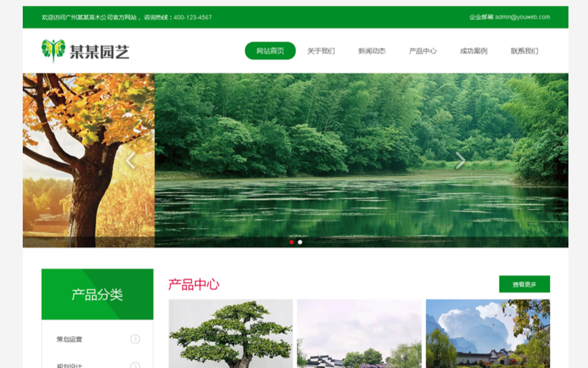Screen dimensions: 588x368
Task: Click the 查看更多 button
Action: click(x=524, y=284)
